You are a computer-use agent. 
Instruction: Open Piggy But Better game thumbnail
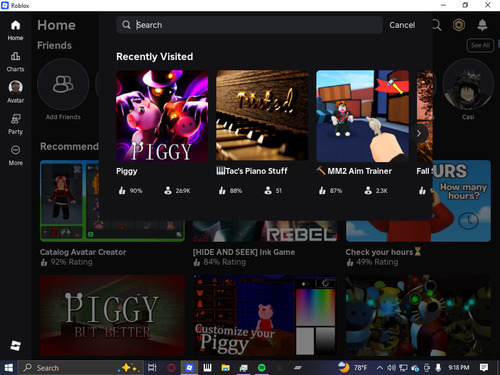coord(112,315)
